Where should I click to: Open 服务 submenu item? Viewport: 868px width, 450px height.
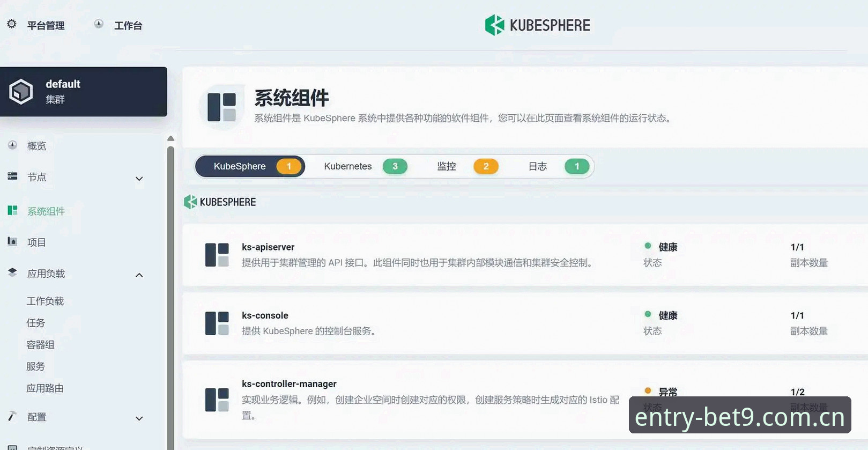pos(36,366)
